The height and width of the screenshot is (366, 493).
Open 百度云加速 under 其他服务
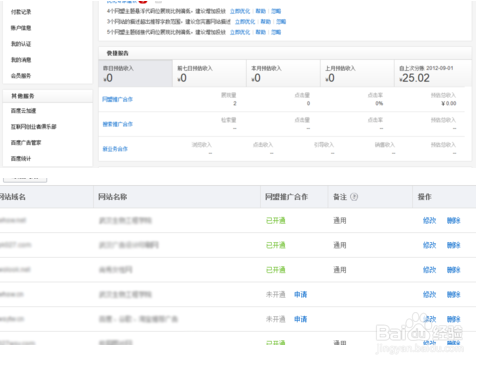coord(23,111)
